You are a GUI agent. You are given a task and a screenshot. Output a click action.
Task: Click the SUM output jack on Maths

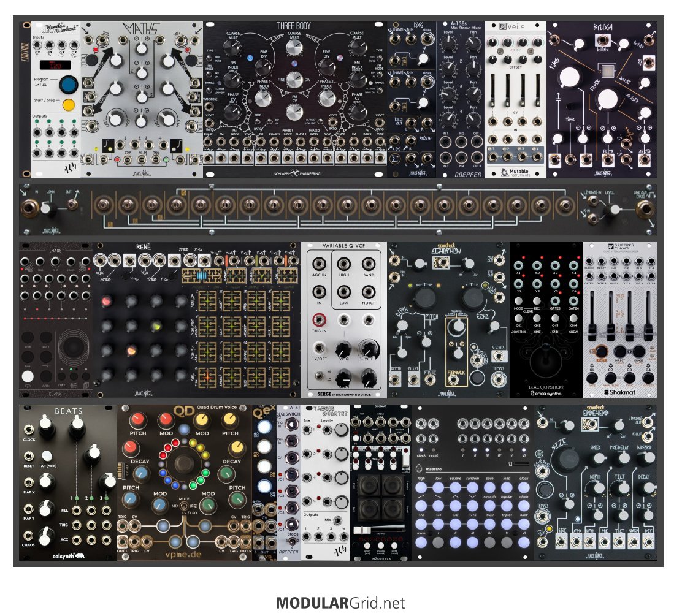[141, 159]
